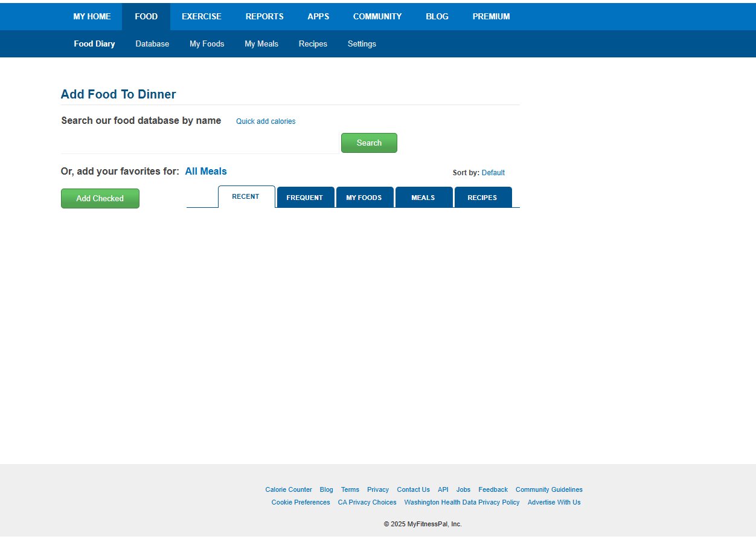
Task: Open the Blog link in the footer
Action: pos(327,489)
